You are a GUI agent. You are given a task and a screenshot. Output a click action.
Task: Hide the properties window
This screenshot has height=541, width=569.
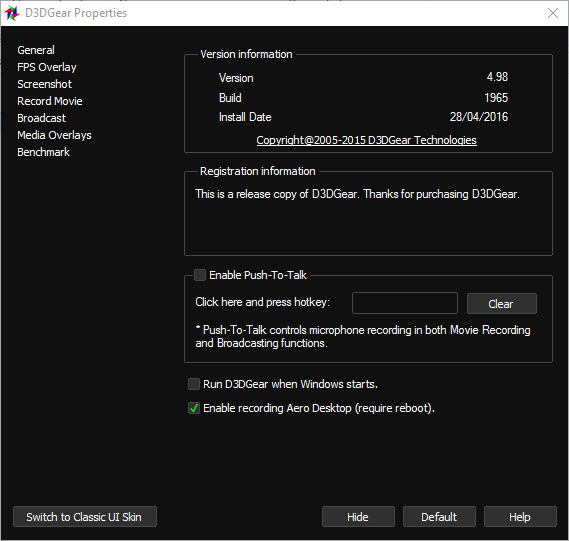click(x=358, y=517)
